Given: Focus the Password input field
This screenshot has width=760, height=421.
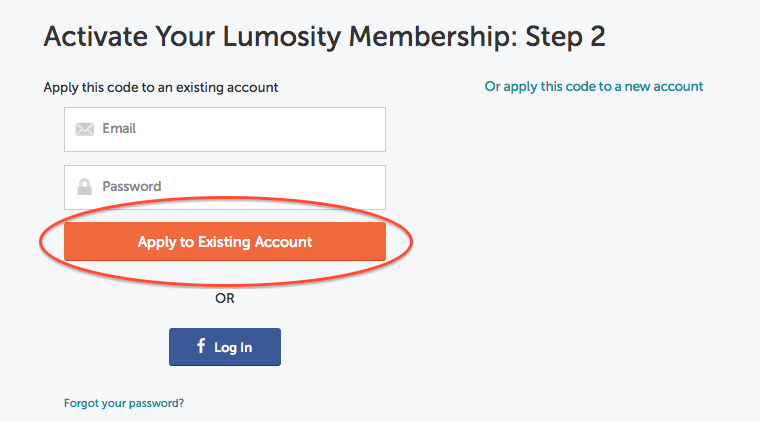Looking at the screenshot, I should point(240,187).
